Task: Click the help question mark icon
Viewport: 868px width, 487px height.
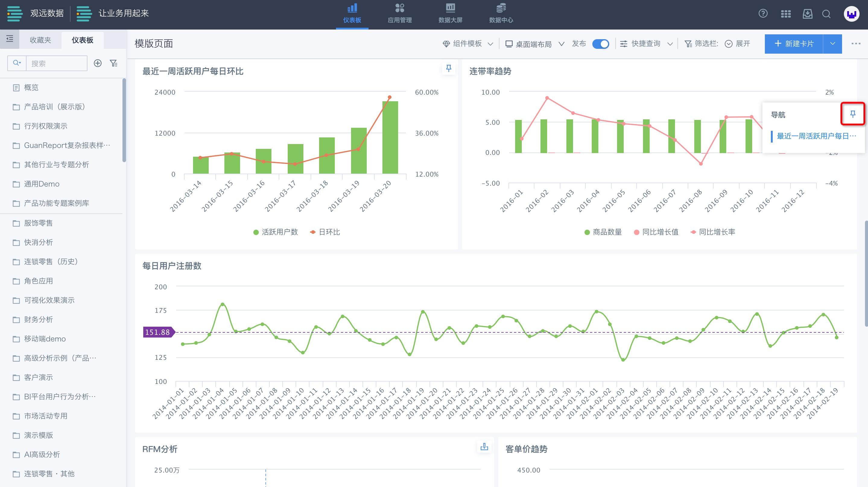Action: point(763,14)
